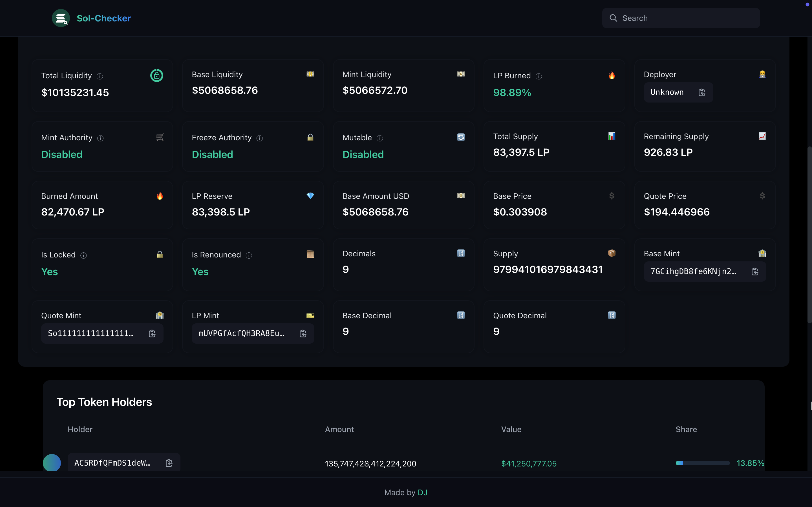Copy the LP Mint address
The image size is (812, 507).
pos(303,333)
